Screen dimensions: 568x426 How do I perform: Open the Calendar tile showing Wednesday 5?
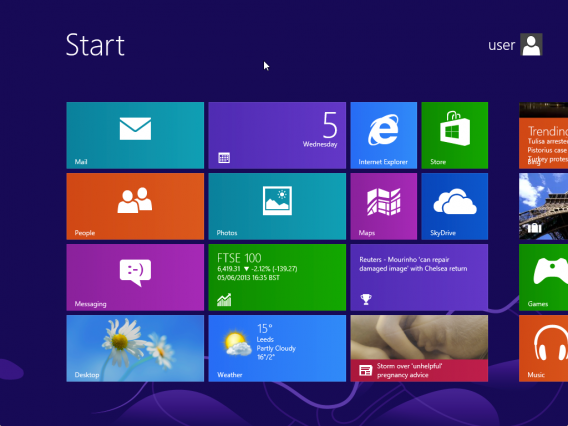[277, 135]
